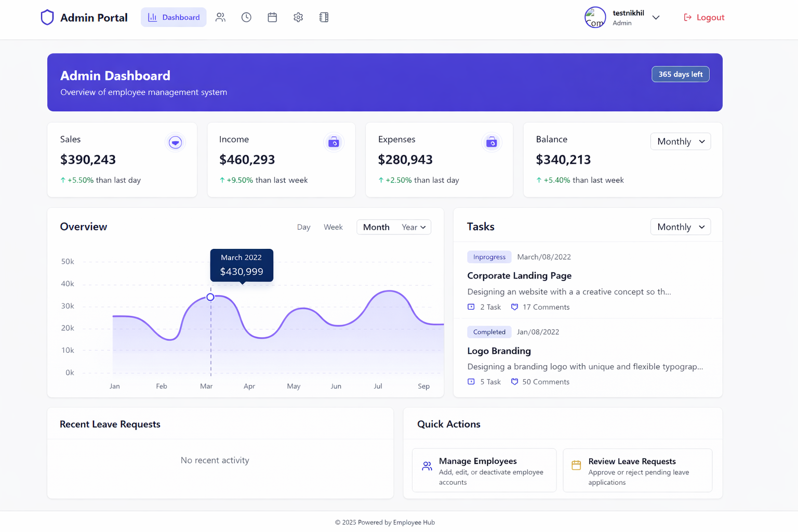Switch to the Week view in Overview
Screen dimensions: 798x532
coord(333,227)
